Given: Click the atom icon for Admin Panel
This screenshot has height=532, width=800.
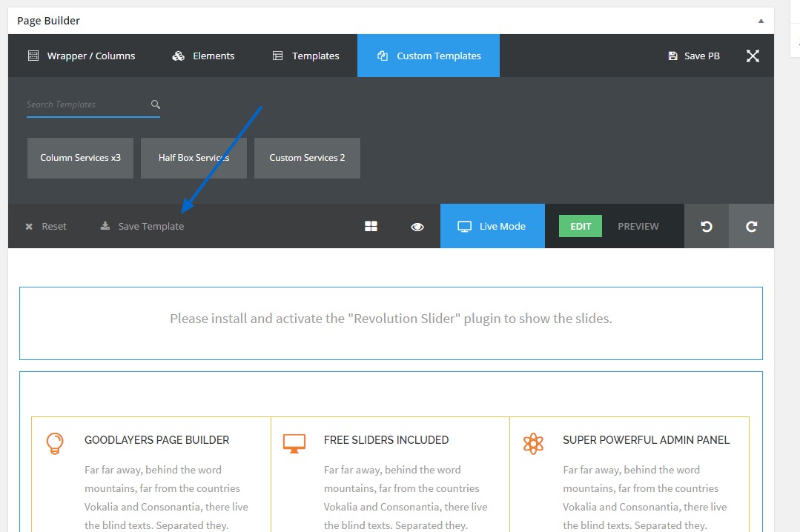Looking at the screenshot, I should point(533,443).
